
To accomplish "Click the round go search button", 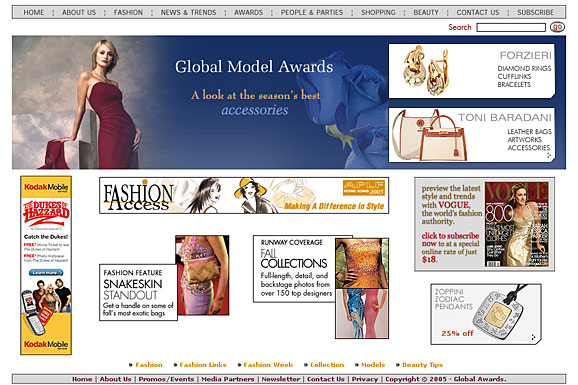I will tap(557, 27).
